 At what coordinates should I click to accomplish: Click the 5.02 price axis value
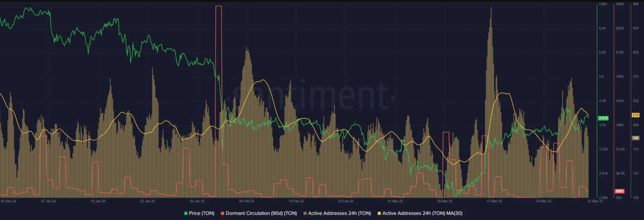tap(602, 52)
